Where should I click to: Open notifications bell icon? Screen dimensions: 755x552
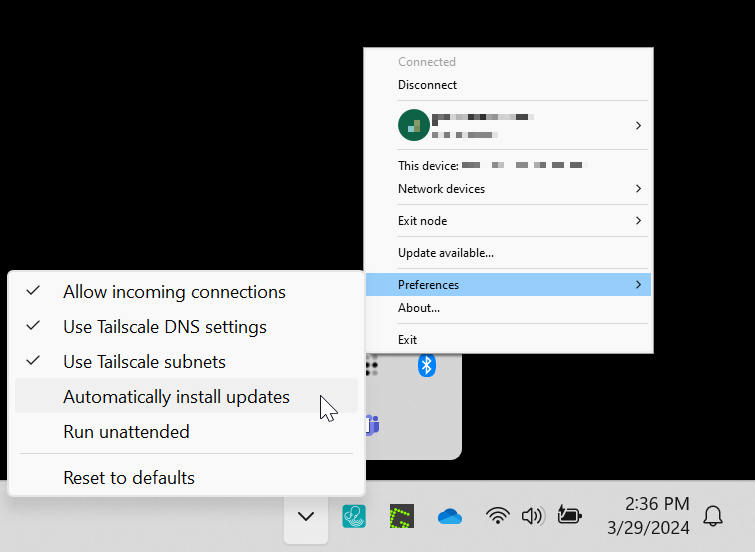[x=713, y=516]
